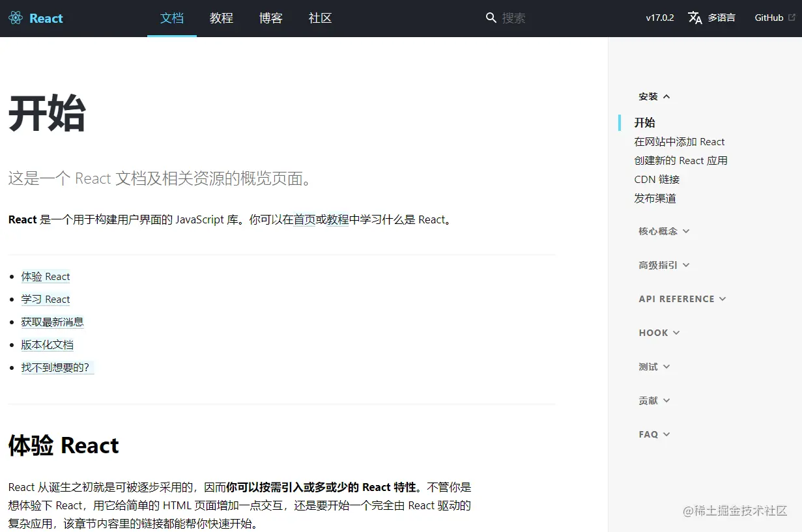The height and width of the screenshot is (532, 802).
Task: Jump to 获取最新消息 list link
Action: 52,322
